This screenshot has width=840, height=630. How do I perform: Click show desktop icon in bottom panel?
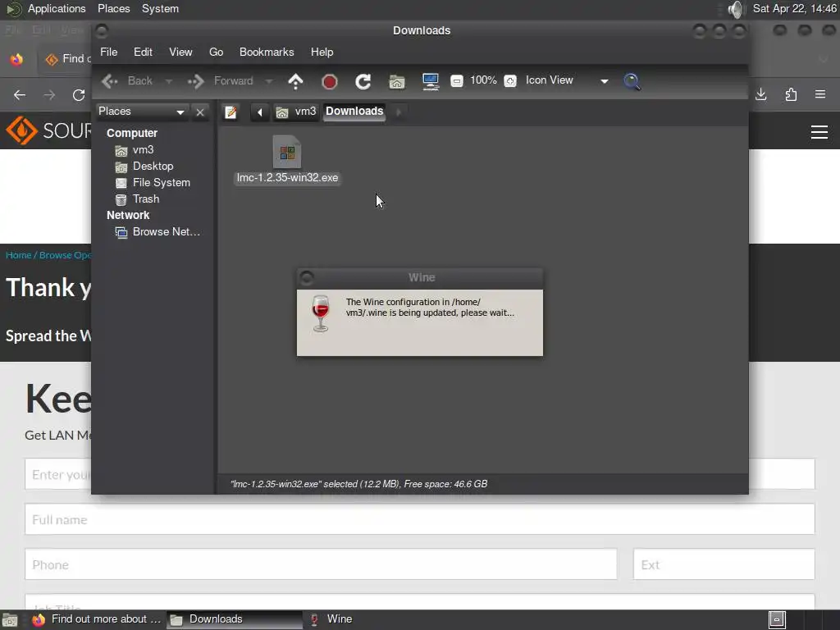coord(10,620)
